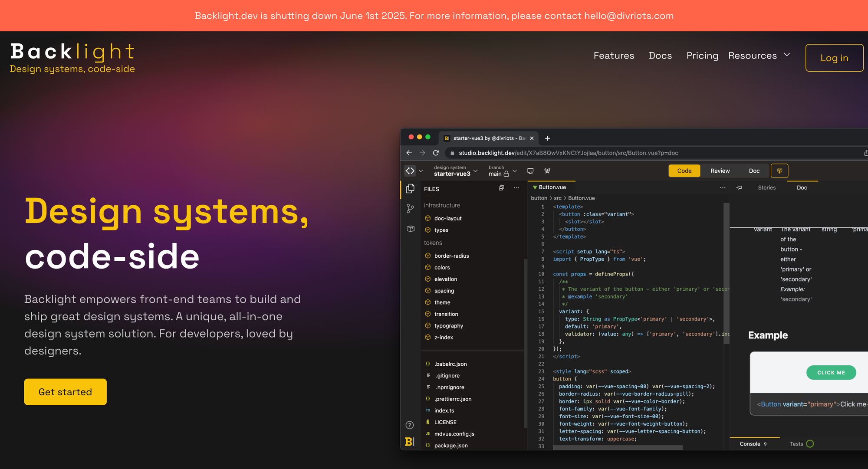Click the Log in button
The width and height of the screenshot is (868, 469).
pyautogui.click(x=834, y=58)
